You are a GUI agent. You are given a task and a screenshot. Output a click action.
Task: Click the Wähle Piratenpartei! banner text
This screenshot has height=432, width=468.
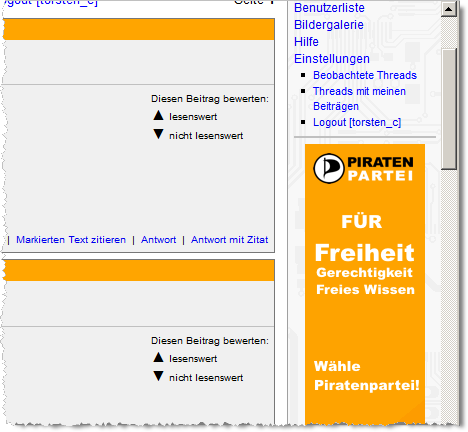click(366, 376)
